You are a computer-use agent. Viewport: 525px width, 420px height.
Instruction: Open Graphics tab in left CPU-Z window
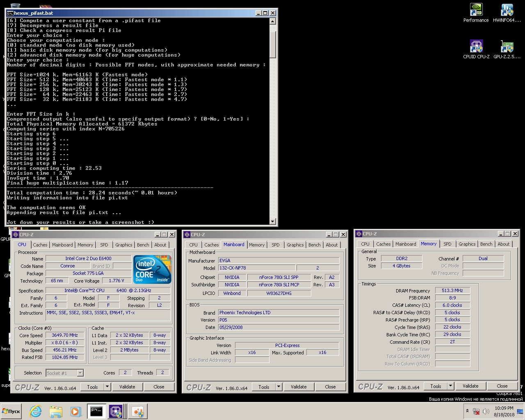pos(124,245)
